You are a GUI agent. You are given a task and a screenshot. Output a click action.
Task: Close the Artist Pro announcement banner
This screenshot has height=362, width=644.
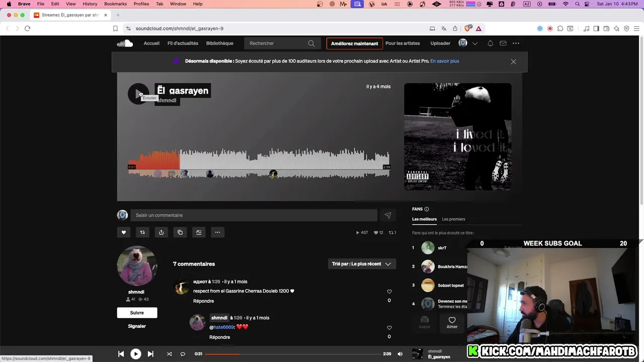click(513, 61)
